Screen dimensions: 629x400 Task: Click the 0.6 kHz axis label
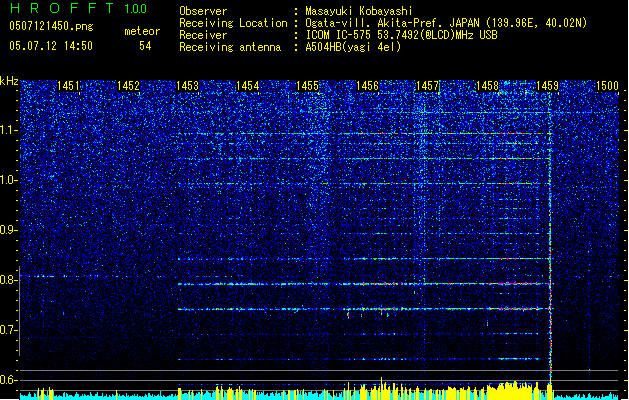pyautogui.click(x=9, y=380)
